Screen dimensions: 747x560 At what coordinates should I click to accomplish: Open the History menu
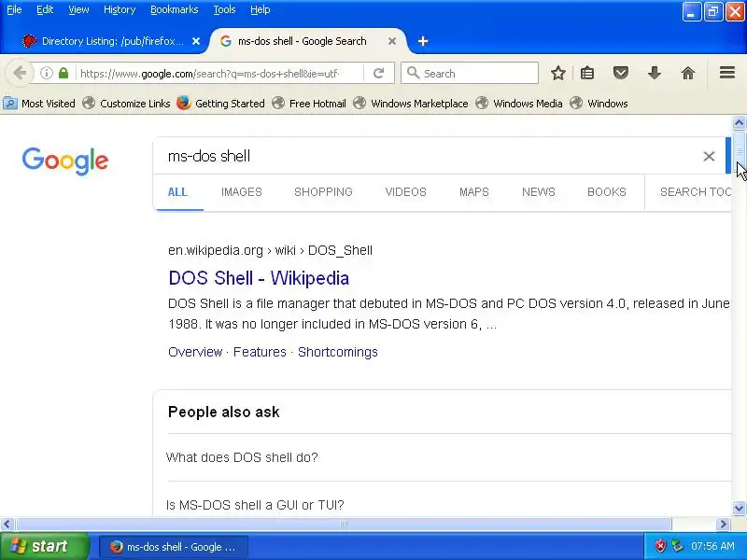[120, 9]
